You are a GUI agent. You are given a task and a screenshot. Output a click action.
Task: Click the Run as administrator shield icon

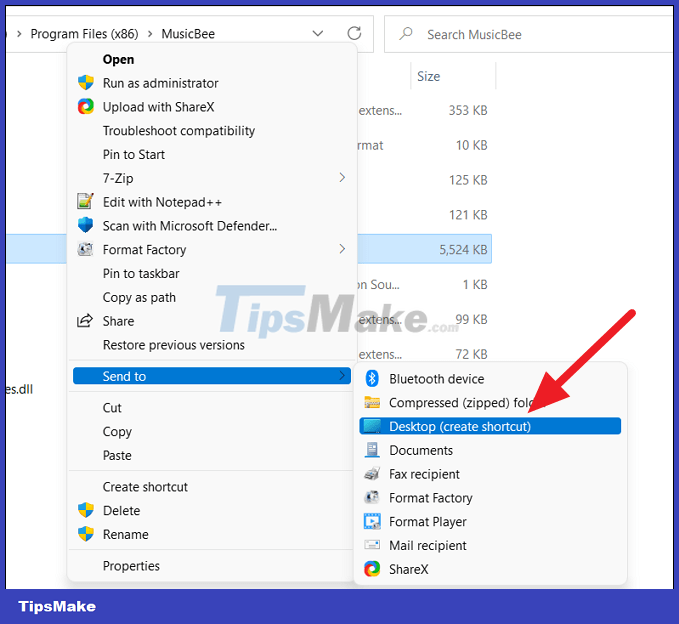point(86,82)
